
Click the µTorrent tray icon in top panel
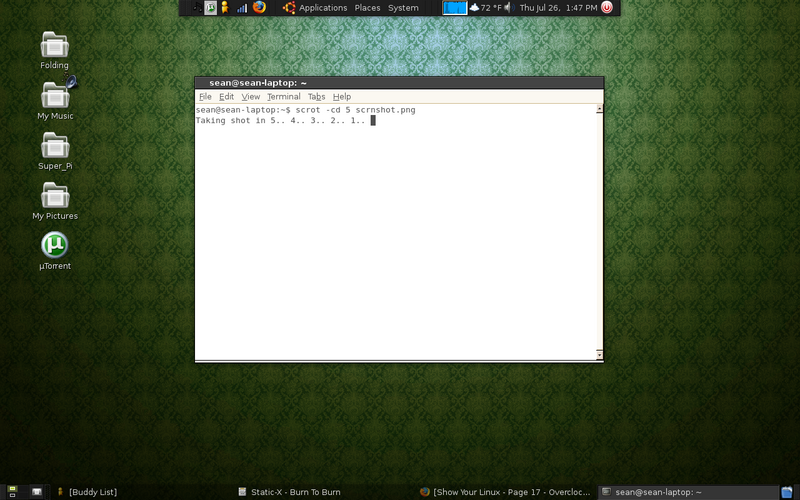210,7
